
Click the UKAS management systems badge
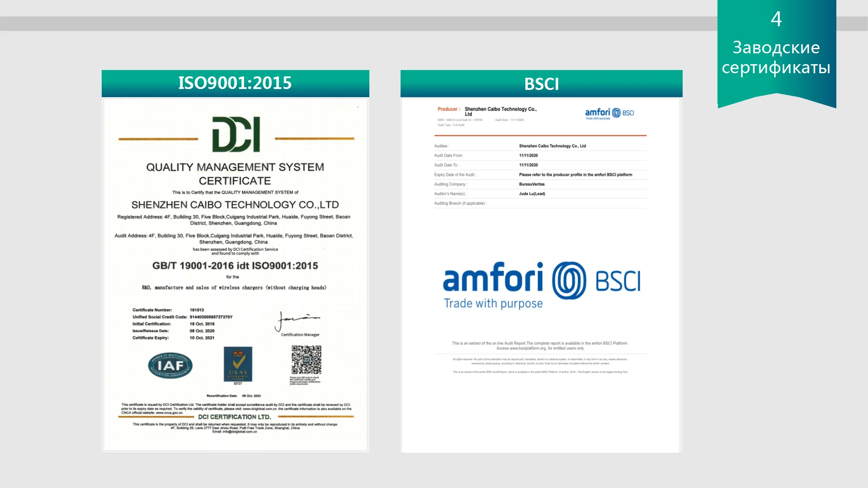(x=238, y=364)
